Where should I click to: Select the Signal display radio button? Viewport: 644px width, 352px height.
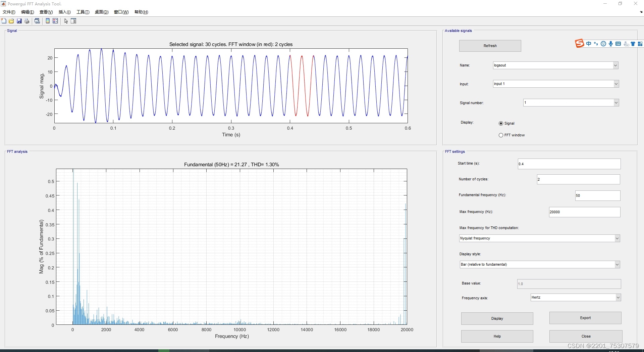point(501,124)
